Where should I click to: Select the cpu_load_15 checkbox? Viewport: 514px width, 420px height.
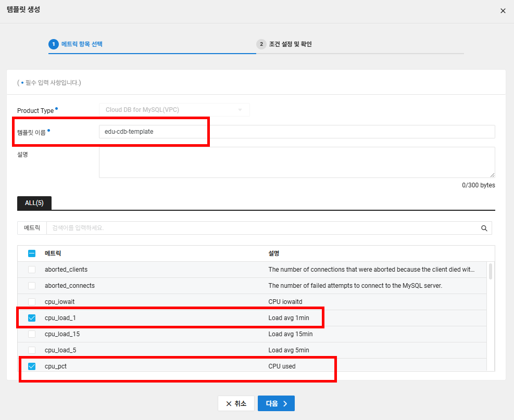(32, 334)
